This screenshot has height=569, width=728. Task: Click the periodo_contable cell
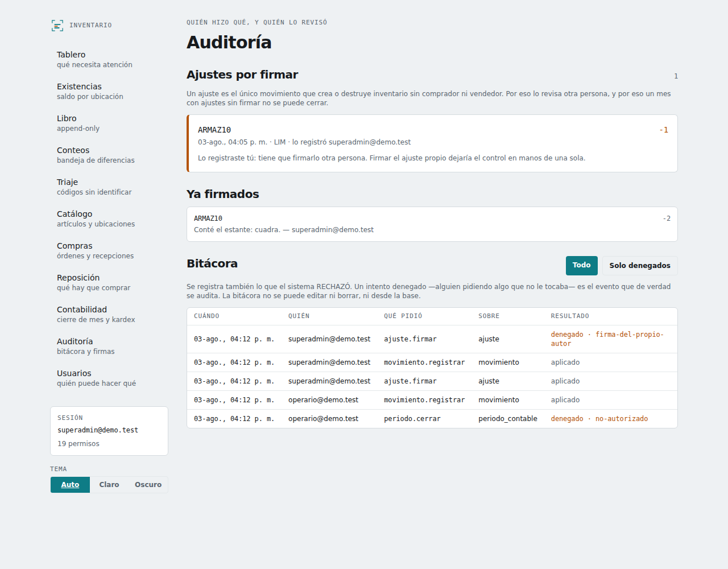[507, 419]
